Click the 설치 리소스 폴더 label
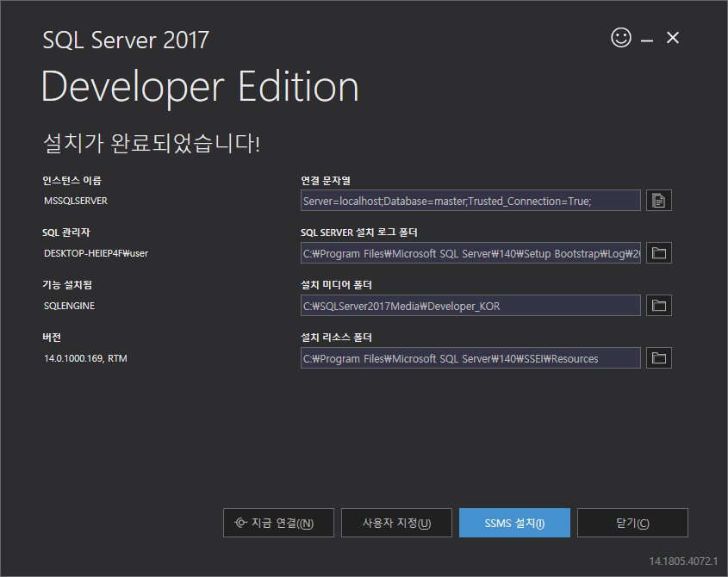The width and height of the screenshot is (728, 577). pos(336,338)
